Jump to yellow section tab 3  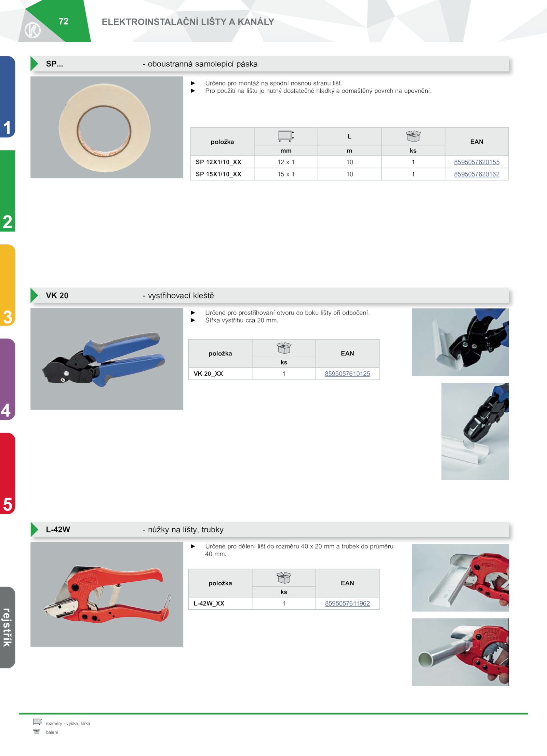click(x=8, y=285)
